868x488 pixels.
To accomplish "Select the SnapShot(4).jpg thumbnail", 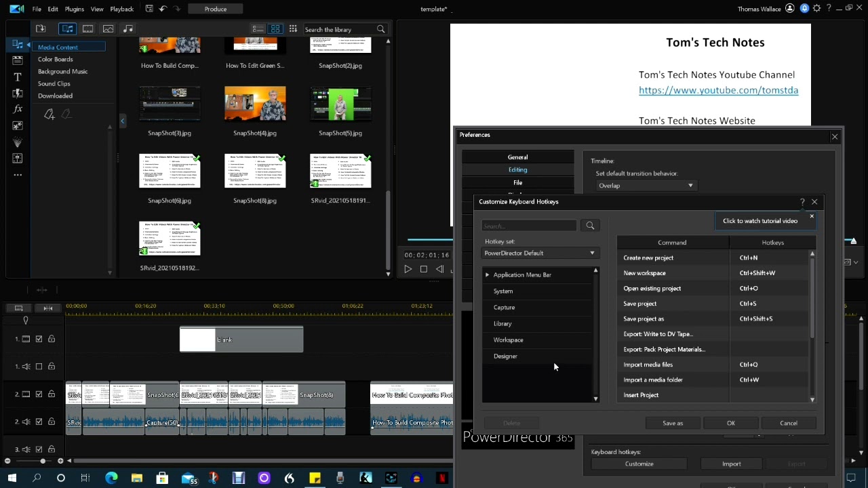I will (255, 103).
